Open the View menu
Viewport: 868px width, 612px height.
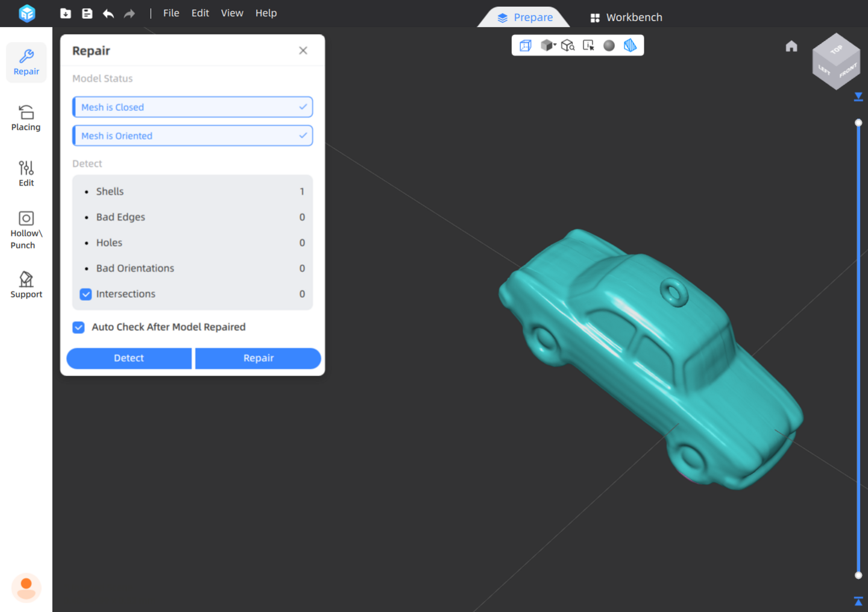click(x=232, y=13)
